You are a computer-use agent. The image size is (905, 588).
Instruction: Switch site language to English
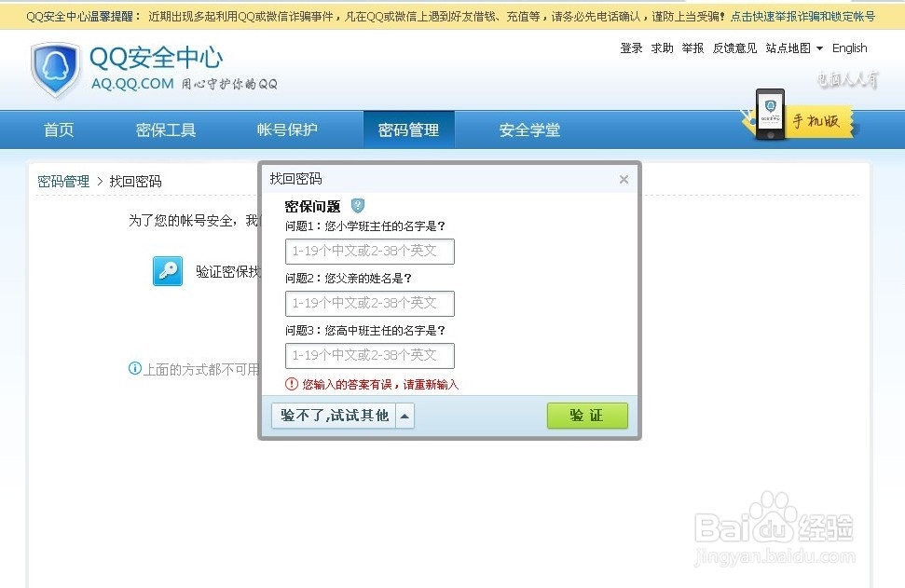coord(849,48)
